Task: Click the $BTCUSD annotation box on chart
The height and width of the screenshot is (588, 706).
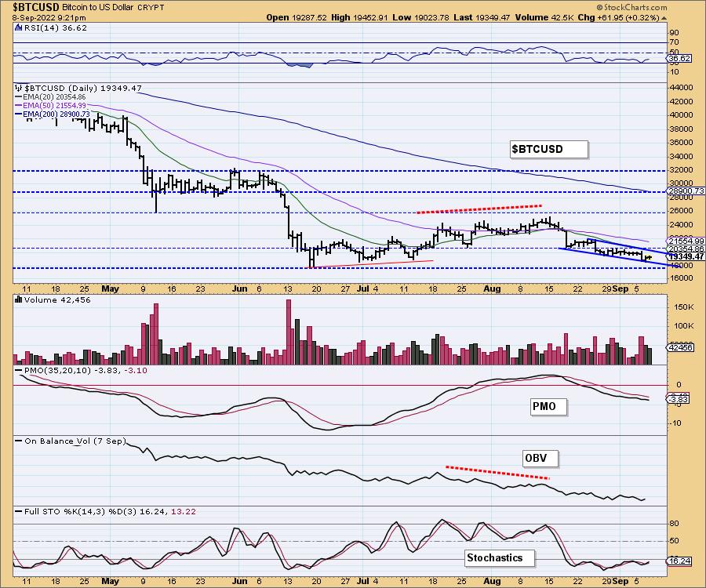Action: (x=549, y=150)
